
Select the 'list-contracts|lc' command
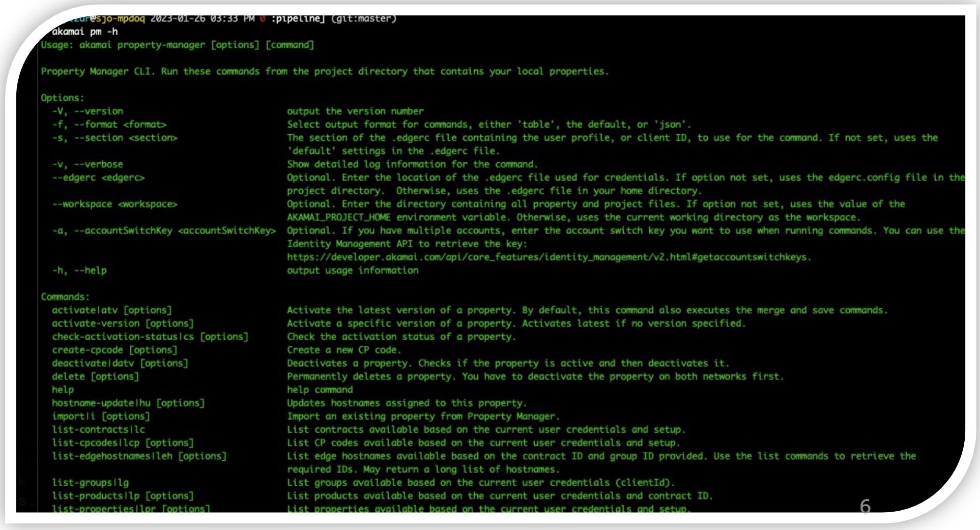click(x=98, y=429)
